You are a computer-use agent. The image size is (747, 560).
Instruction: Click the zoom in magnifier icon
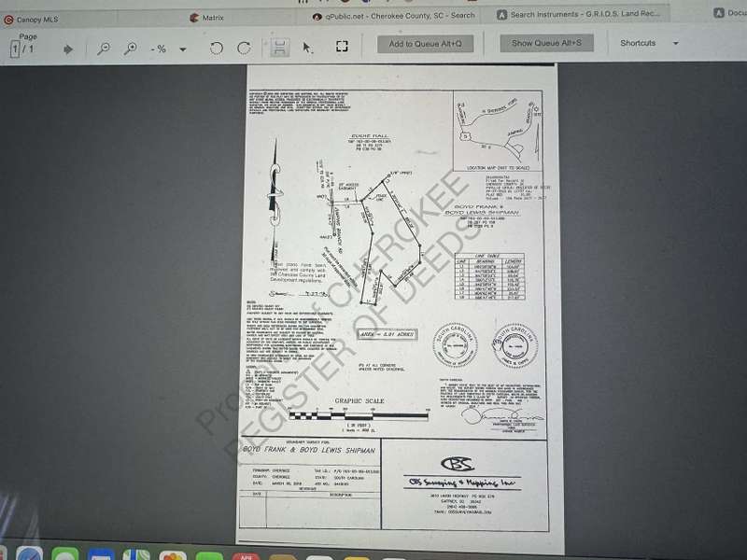(131, 49)
